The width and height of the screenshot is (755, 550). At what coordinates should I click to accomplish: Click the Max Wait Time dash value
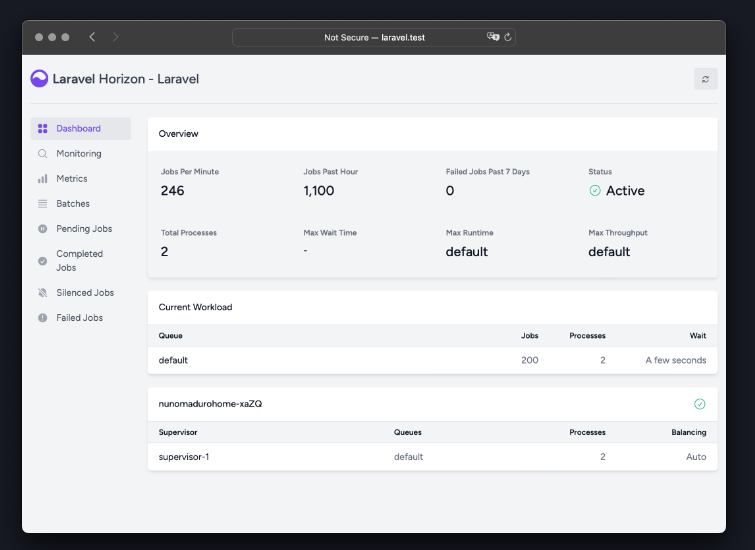click(x=305, y=250)
